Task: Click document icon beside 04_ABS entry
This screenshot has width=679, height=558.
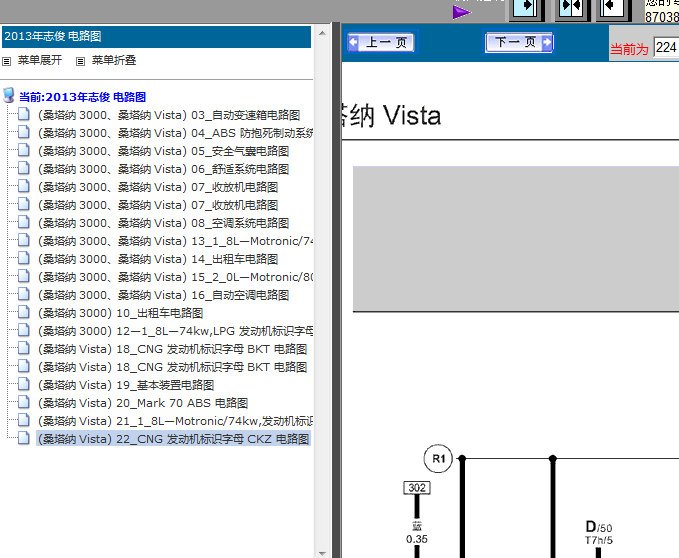Action: pyautogui.click(x=24, y=132)
